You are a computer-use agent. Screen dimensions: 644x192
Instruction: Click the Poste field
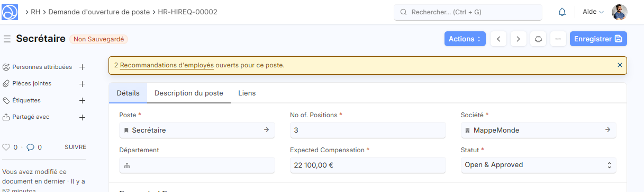coord(197,130)
